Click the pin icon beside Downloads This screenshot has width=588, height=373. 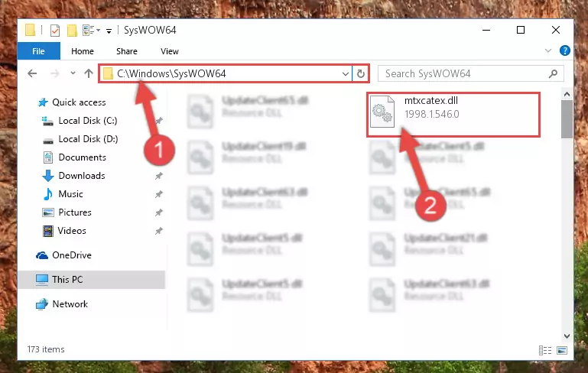[x=159, y=176]
